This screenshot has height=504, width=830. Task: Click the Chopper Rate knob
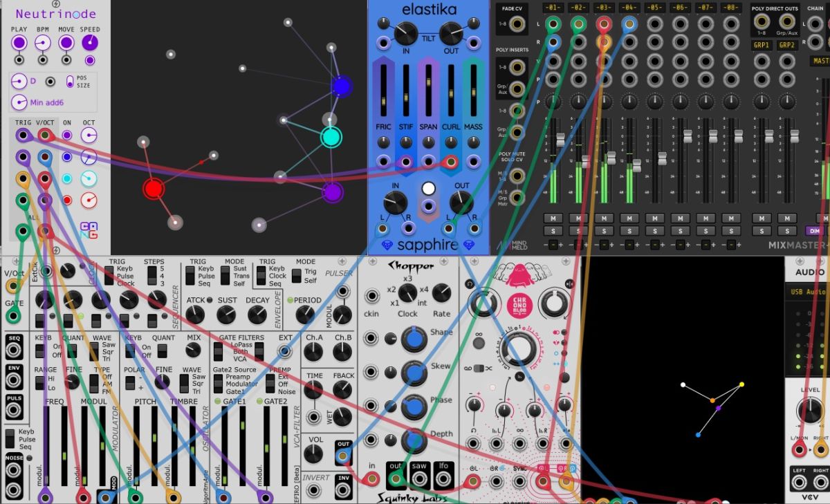point(441,294)
